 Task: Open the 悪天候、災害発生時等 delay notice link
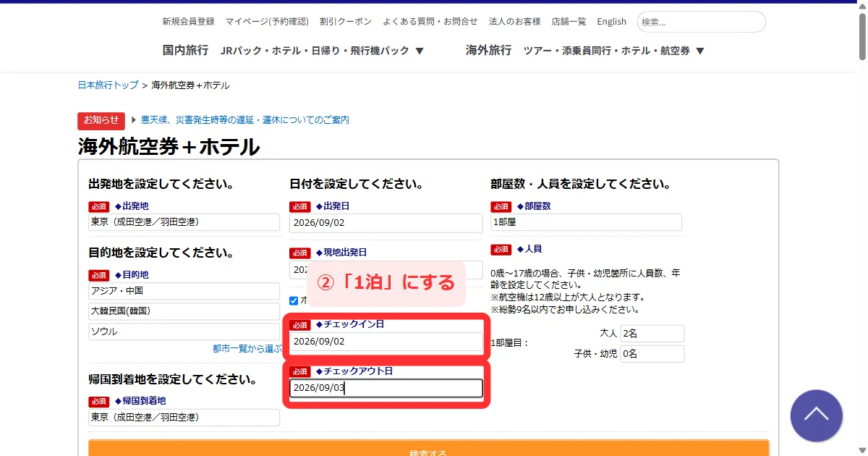coord(245,120)
